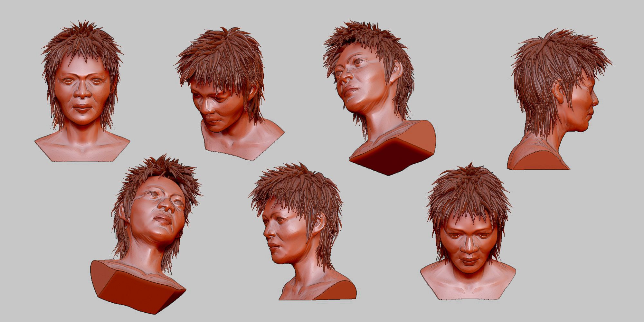The image size is (644, 322).
Task: Select the bottom-row low-angle bust with tilted base
Action: coord(147,234)
